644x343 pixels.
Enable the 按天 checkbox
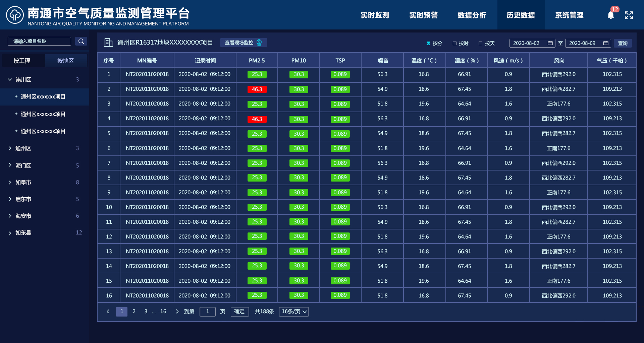(x=480, y=43)
